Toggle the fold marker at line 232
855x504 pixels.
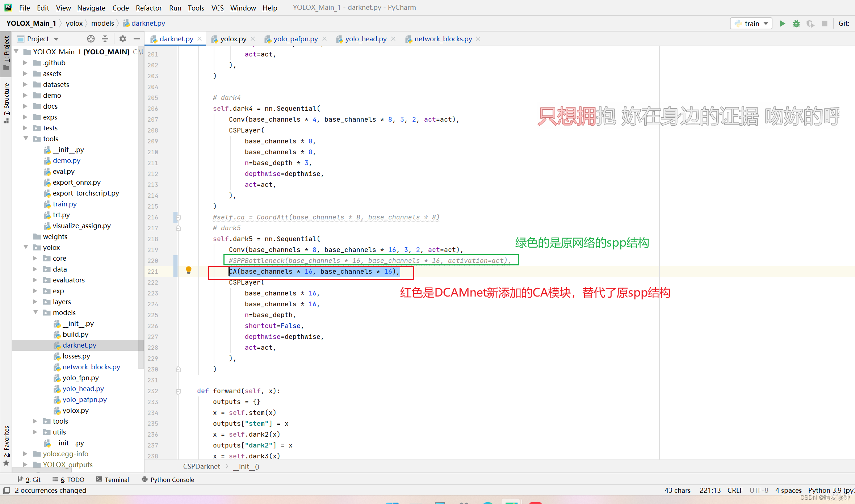(178, 391)
